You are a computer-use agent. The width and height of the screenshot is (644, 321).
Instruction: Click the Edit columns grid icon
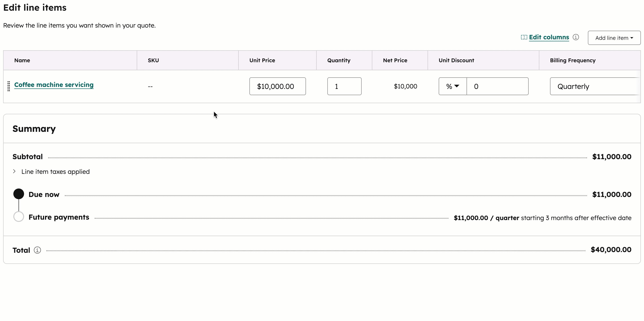point(524,37)
